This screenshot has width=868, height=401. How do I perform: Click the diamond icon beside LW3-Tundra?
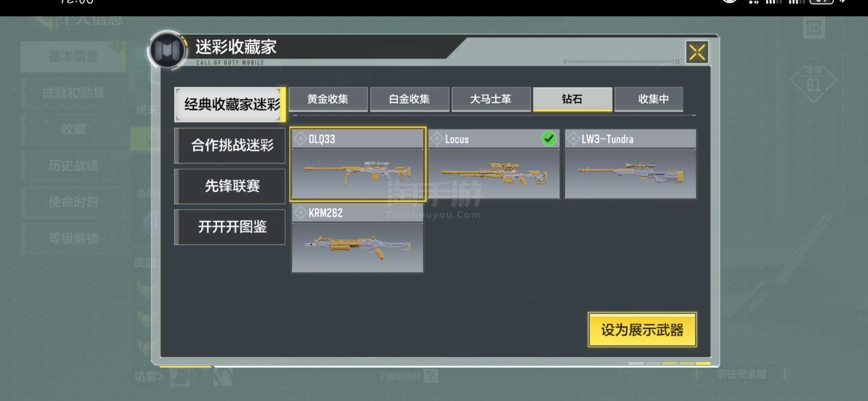[573, 139]
